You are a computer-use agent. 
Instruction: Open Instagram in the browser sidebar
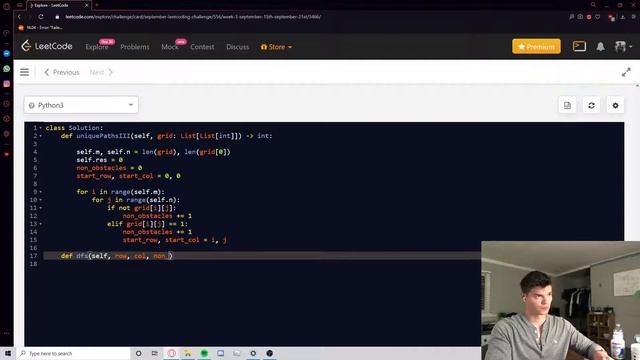pos(7,84)
